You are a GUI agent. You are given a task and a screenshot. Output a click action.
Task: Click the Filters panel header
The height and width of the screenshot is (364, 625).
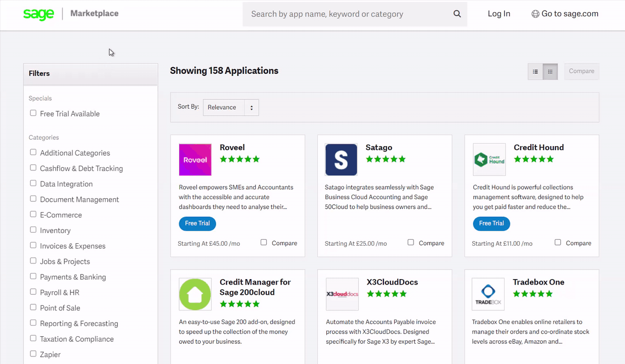tap(91, 74)
